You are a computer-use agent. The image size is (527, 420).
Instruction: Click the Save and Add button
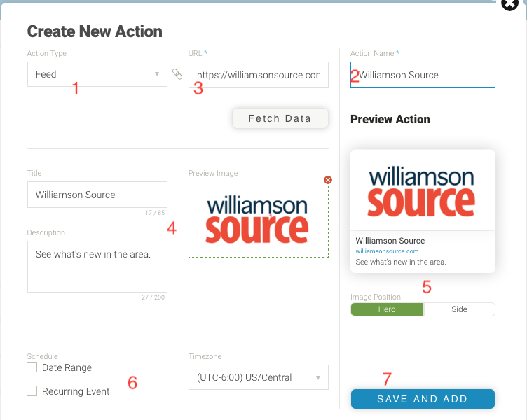point(423,399)
